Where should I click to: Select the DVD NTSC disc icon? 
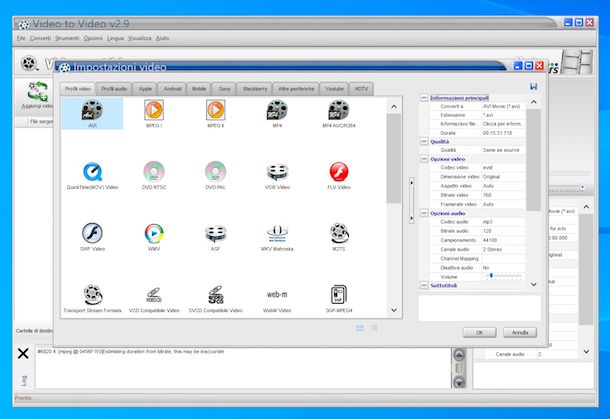(x=154, y=175)
